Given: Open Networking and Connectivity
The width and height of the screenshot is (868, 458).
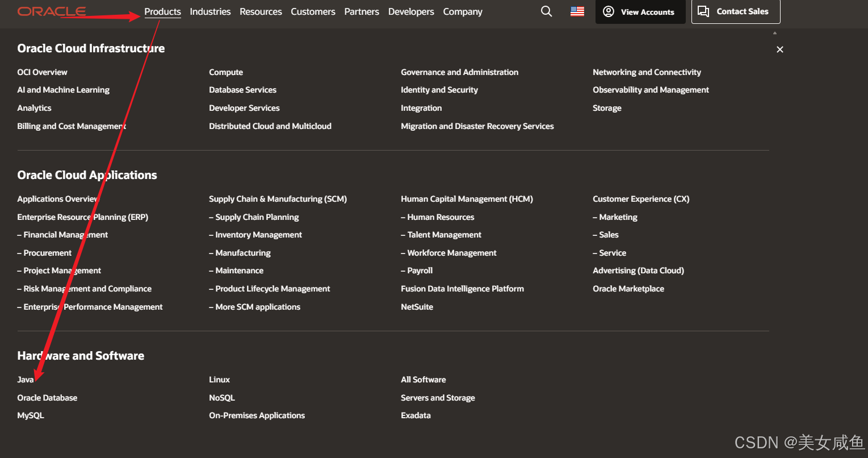Looking at the screenshot, I should point(647,72).
